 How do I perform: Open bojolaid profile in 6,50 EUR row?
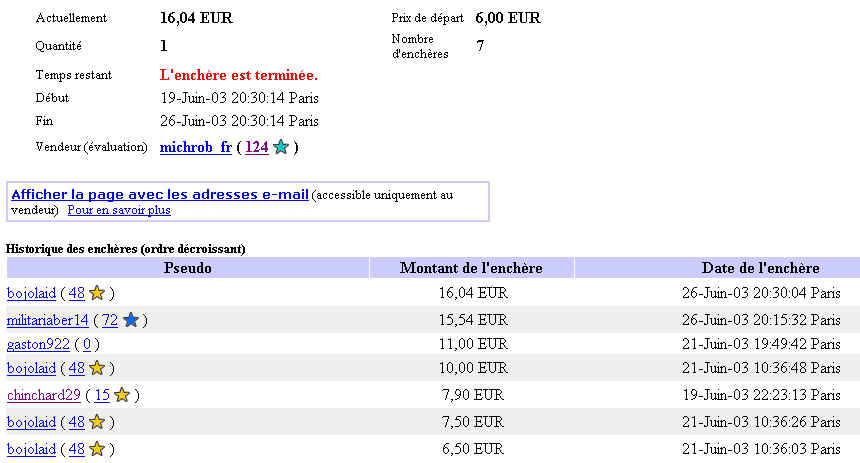(x=31, y=449)
